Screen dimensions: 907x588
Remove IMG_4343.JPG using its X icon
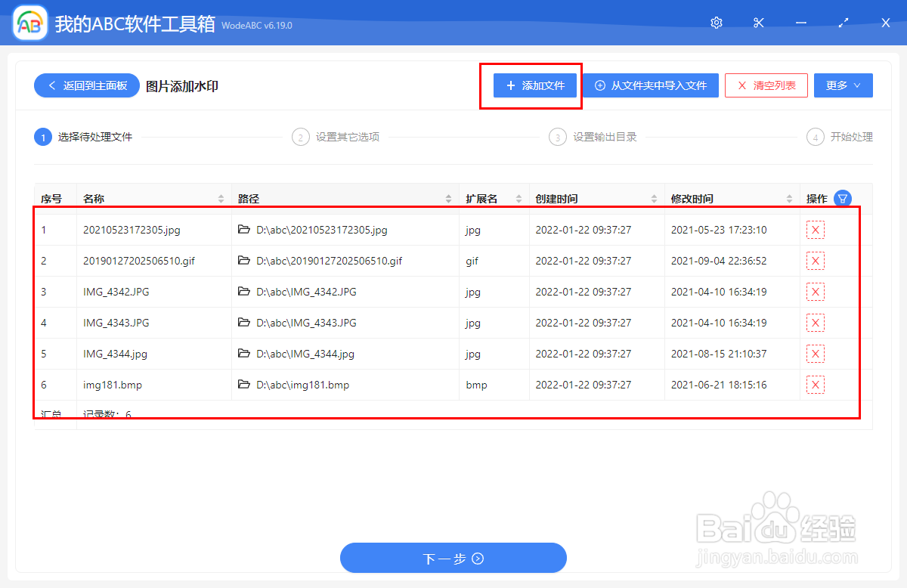(816, 323)
